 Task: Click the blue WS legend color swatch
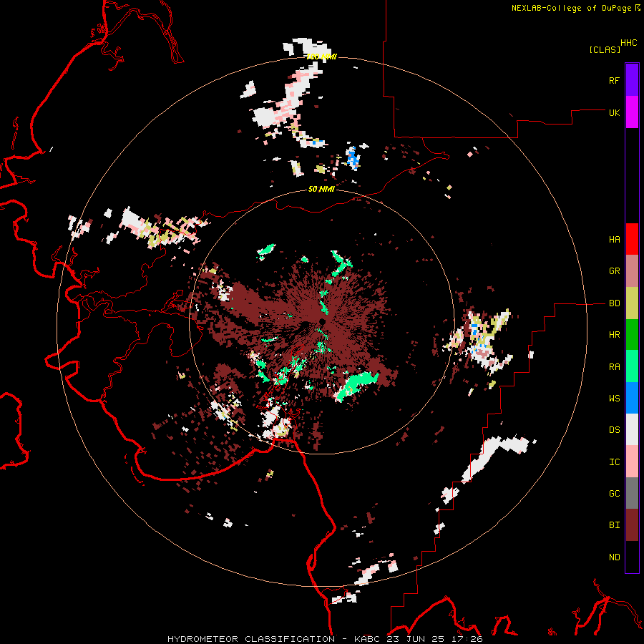coord(632,398)
